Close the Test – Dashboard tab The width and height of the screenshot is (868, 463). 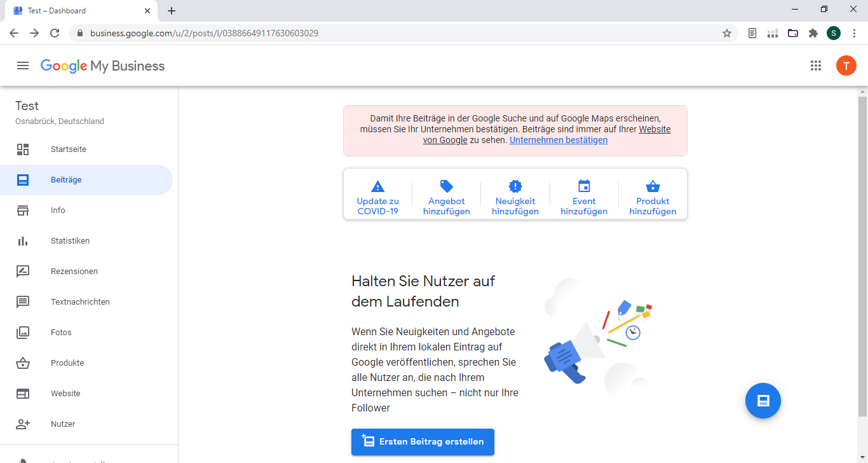147,11
